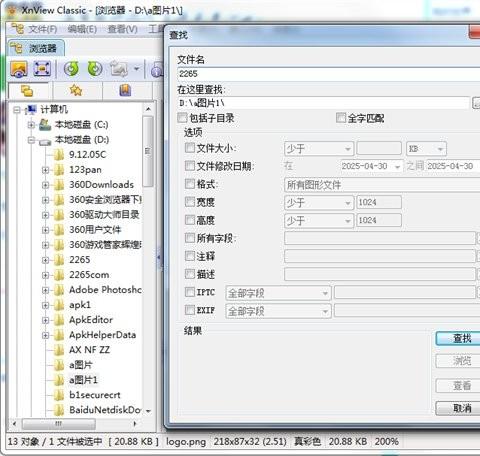Check the 所有字段 option
Screen dimensions: 480x456
coord(190,238)
